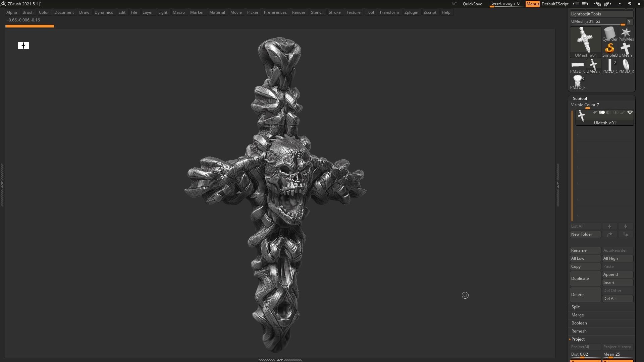This screenshot has width=644, height=362.
Task: Open the Stroke menu
Action: click(x=334, y=12)
